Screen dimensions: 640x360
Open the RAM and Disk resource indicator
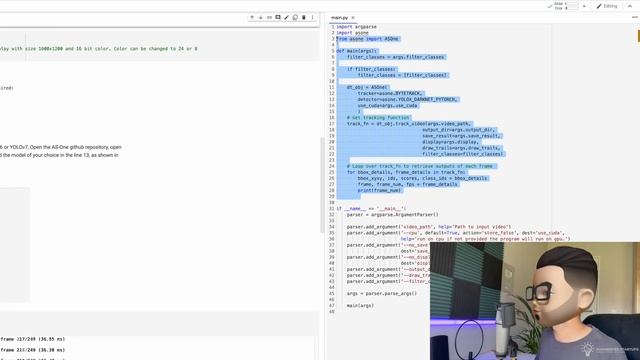click(567, 6)
